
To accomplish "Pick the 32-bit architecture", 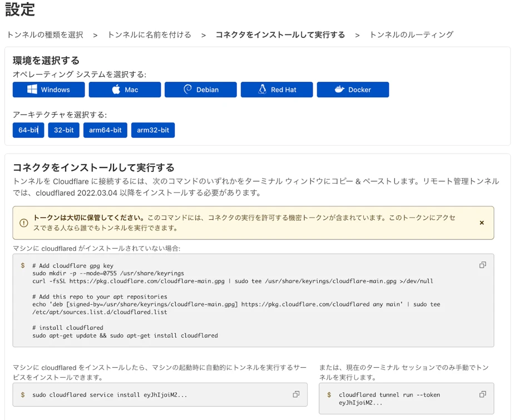I will tap(63, 130).
